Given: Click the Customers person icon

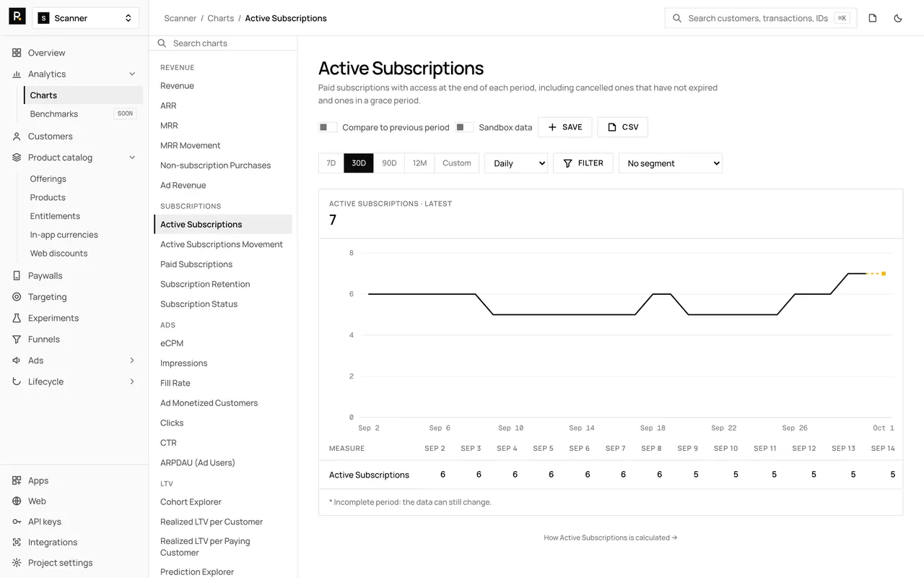Looking at the screenshot, I should tap(17, 136).
